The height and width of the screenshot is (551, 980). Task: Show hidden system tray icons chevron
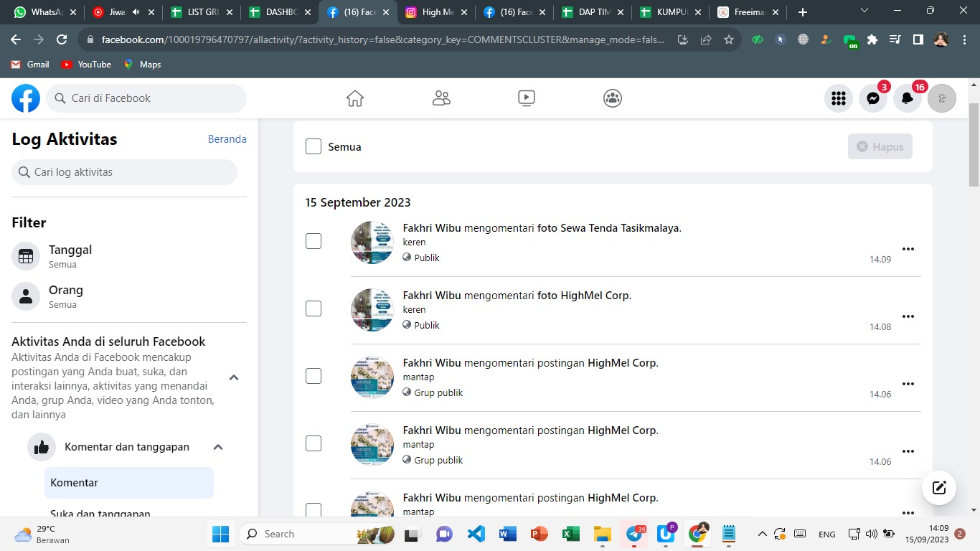(762, 534)
